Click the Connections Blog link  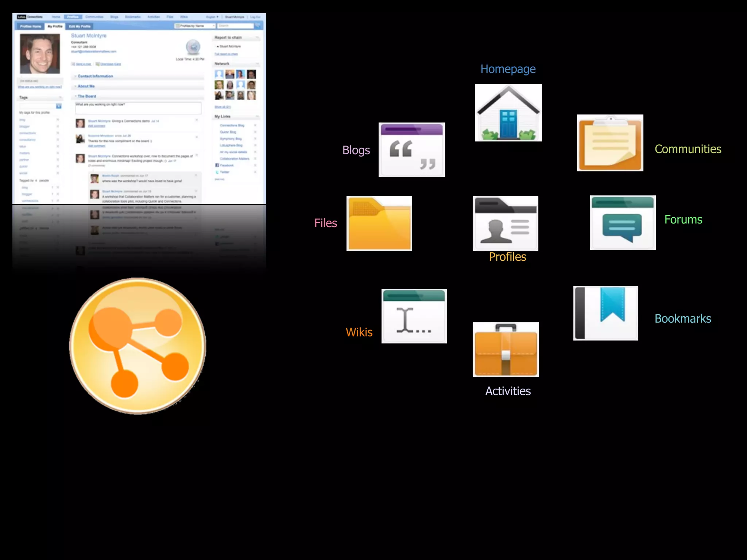(232, 125)
